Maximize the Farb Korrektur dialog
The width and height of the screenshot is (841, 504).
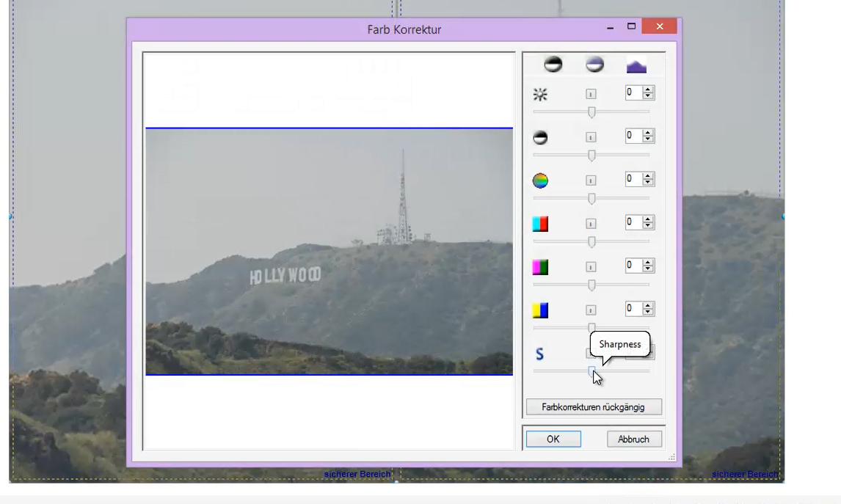pos(631,26)
